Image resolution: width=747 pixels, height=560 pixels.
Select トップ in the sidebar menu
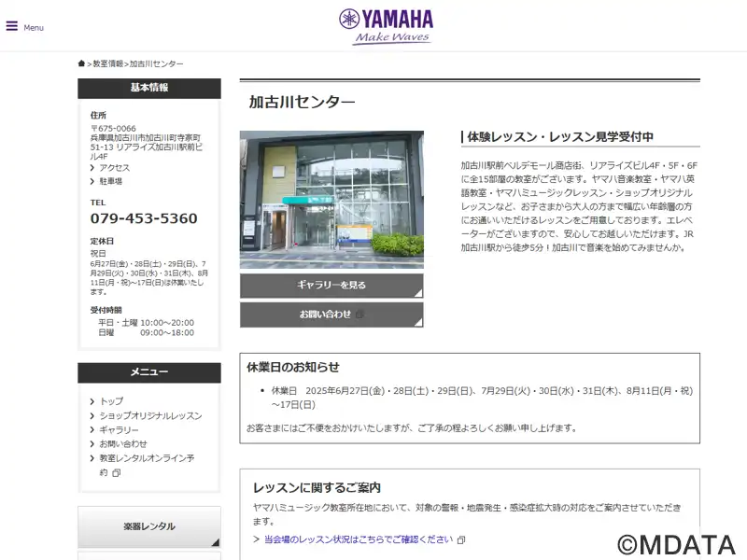pyautogui.click(x=111, y=401)
